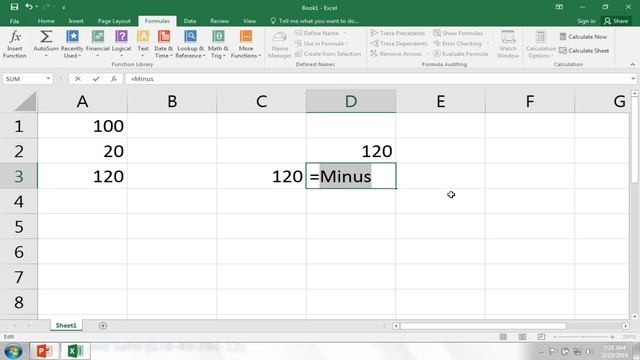Click the Select All corner triangle
This screenshot has width=640, height=360.
point(24,101)
